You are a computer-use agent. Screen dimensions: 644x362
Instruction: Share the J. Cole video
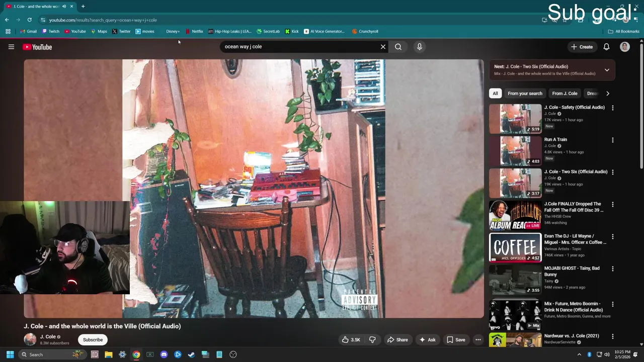tap(397, 340)
